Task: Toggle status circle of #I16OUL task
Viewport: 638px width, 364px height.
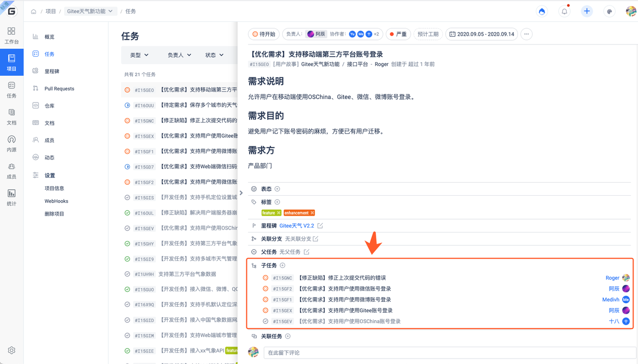Action: [127, 213]
